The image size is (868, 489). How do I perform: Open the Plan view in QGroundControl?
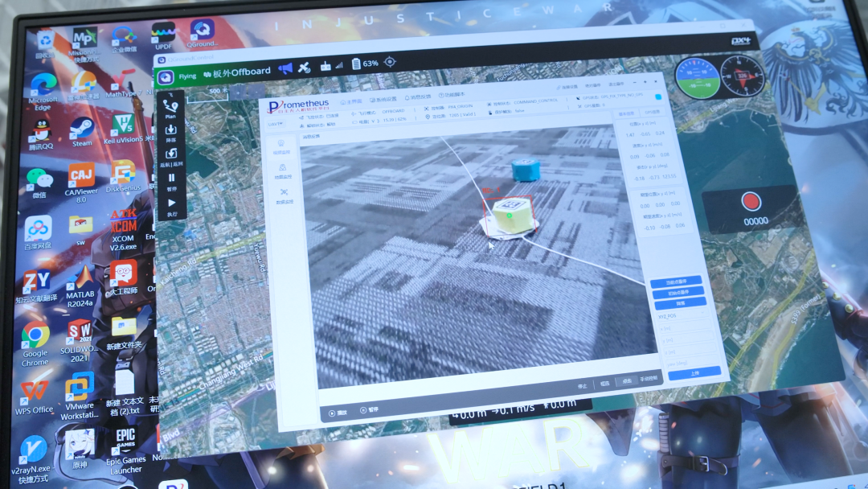(x=170, y=109)
